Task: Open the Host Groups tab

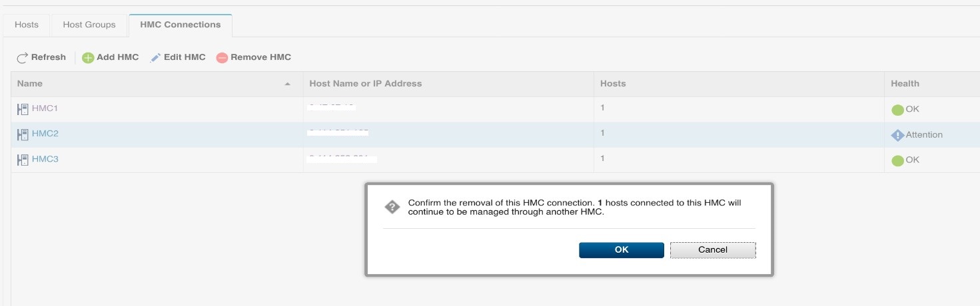Action: 89,25
